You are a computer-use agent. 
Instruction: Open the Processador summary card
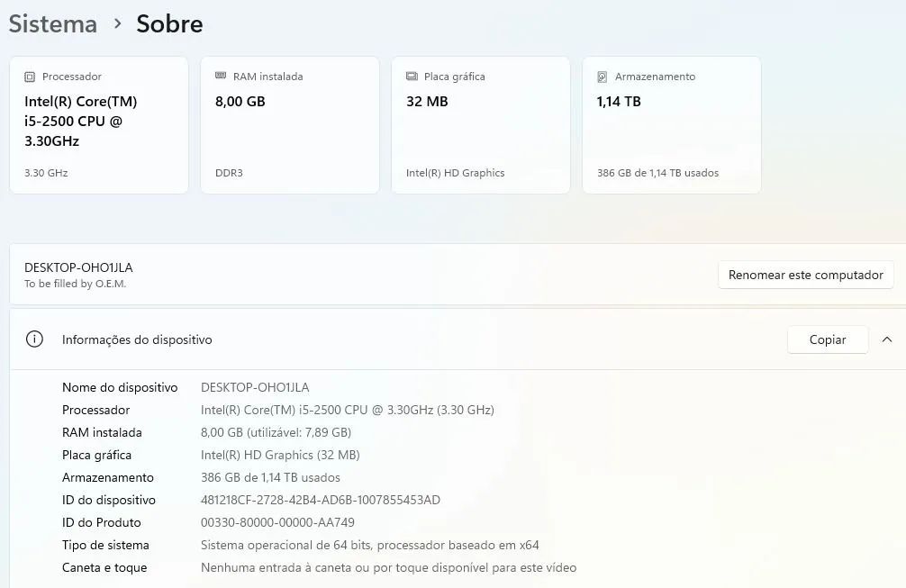coord(99,125)
